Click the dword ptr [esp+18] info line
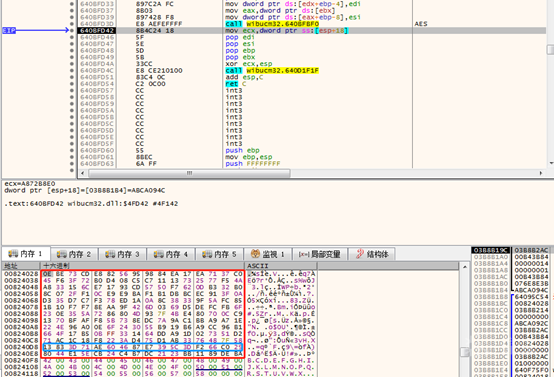The image size is (554, 377). pos(84,190)
